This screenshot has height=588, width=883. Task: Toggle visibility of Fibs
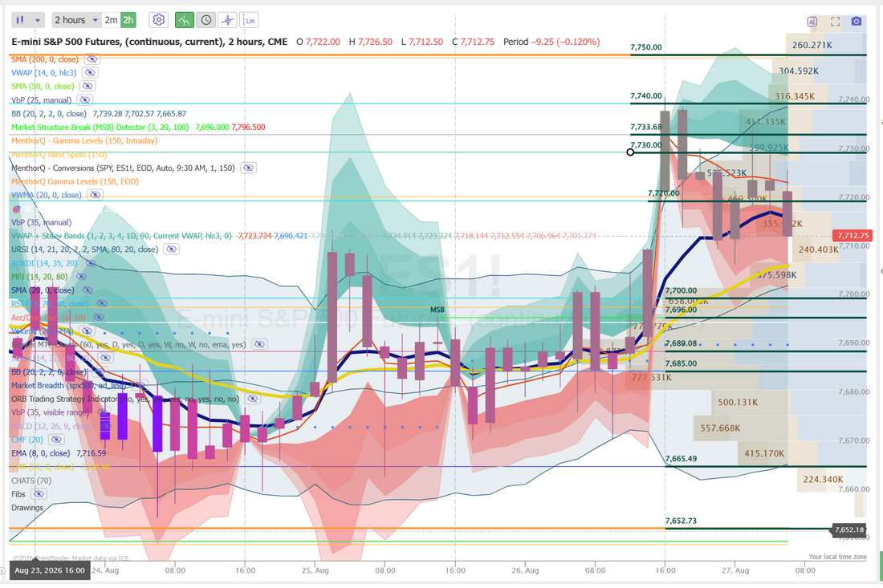[39, 494]
